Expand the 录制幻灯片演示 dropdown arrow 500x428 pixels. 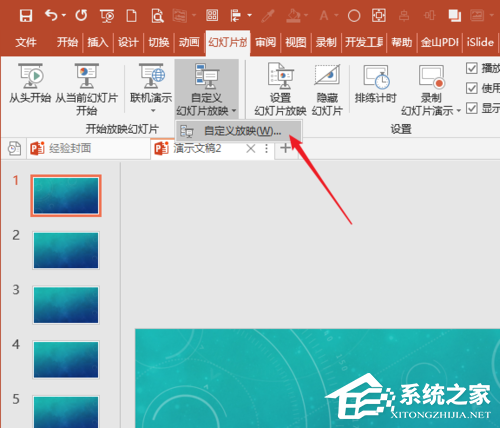459,111
